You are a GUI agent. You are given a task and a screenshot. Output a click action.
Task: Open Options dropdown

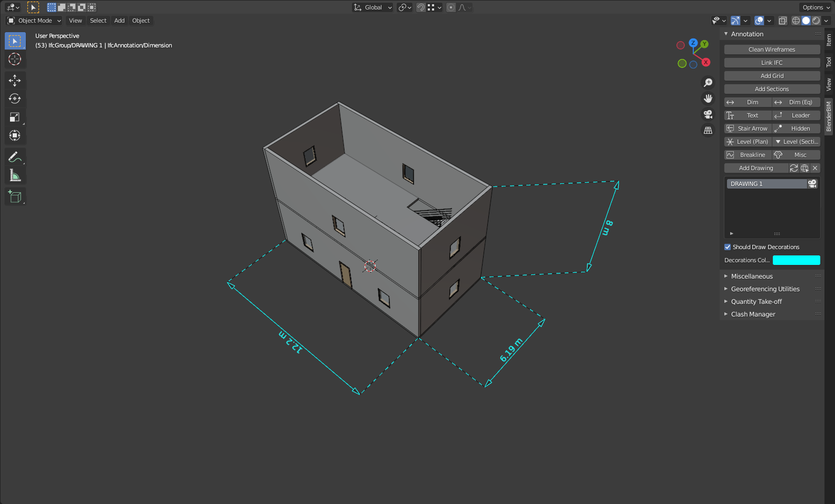(816, 7)
